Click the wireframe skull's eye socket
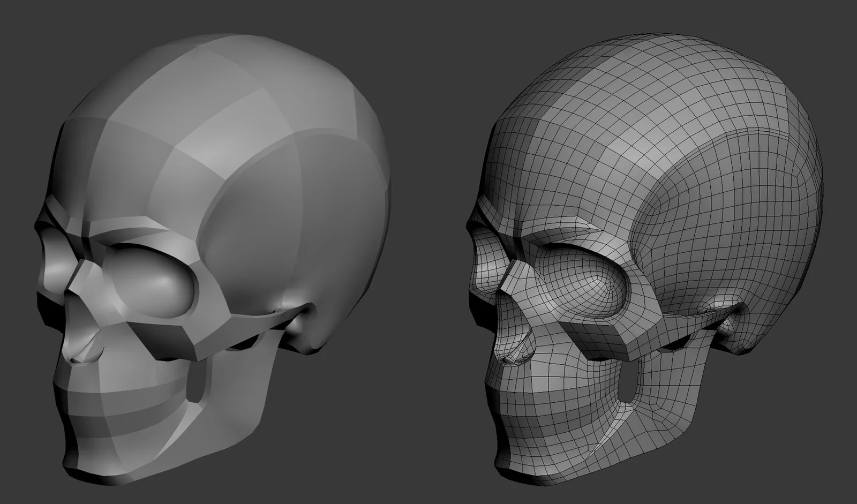 pos(595,284)
